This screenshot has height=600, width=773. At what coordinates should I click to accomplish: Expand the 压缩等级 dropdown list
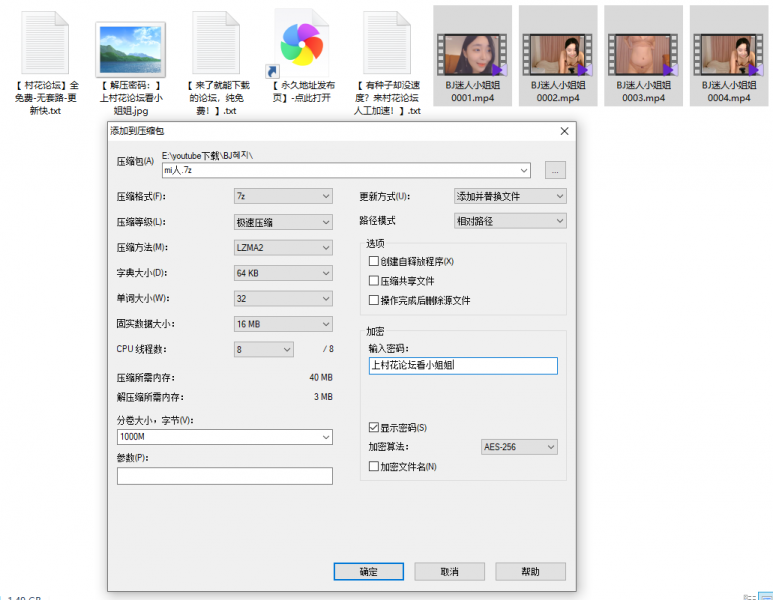(282, 222)
